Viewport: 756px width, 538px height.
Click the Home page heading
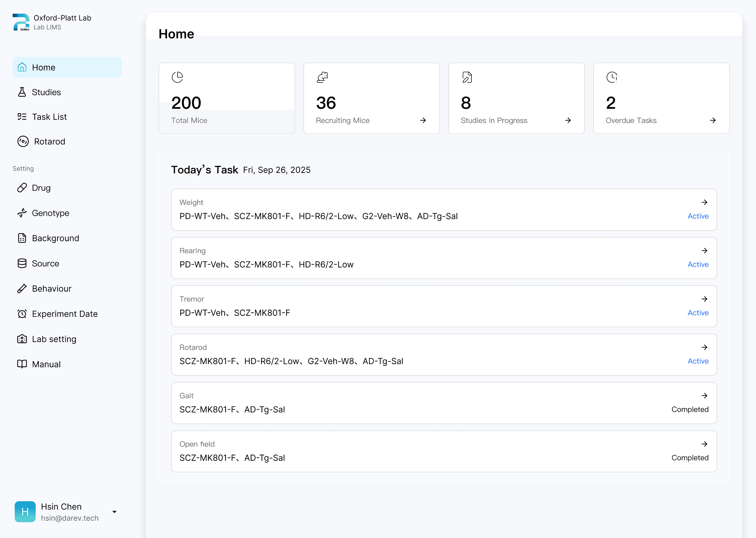(176, 34)
